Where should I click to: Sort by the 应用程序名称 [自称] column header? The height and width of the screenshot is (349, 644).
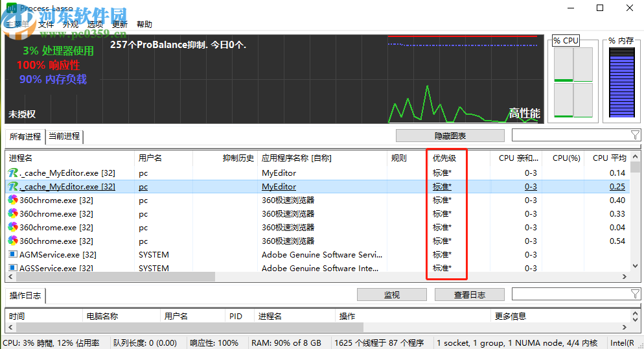coord(322,158)
